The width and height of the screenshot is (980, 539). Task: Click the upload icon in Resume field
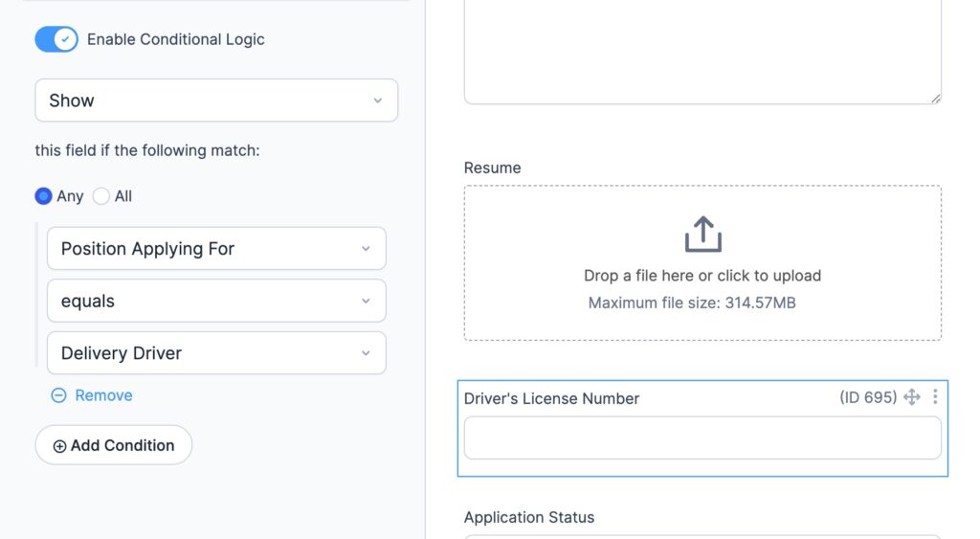coord(703,235)
